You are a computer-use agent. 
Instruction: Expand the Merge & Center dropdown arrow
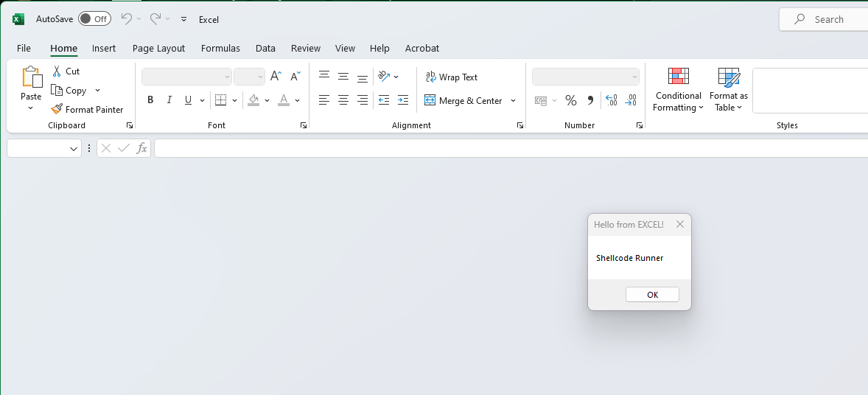(514, 101)
